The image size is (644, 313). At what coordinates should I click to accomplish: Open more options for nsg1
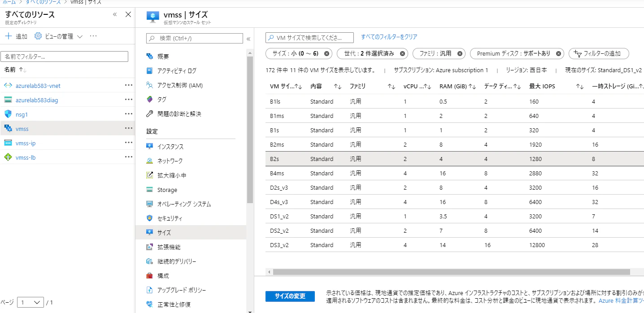click(x=129, y=114)
